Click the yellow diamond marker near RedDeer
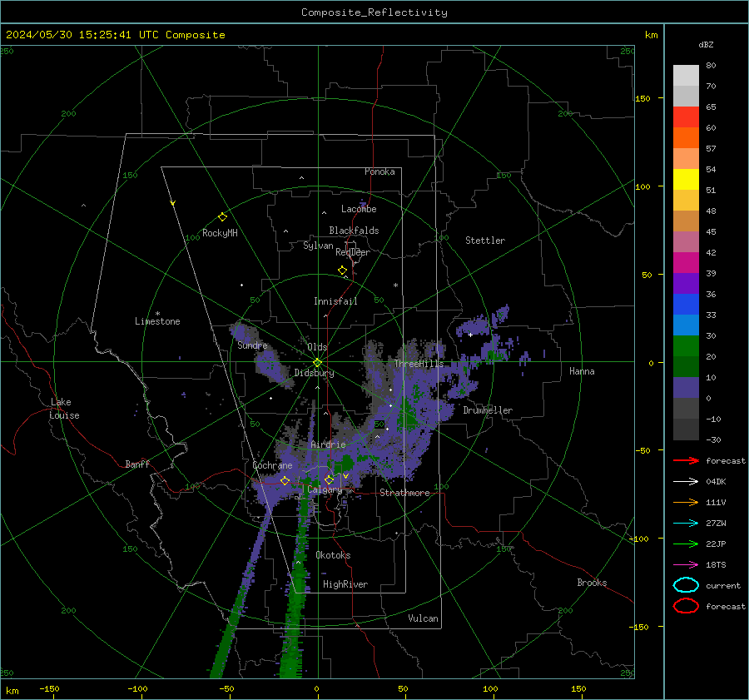The image size is (749, 700). pos(342,271)
